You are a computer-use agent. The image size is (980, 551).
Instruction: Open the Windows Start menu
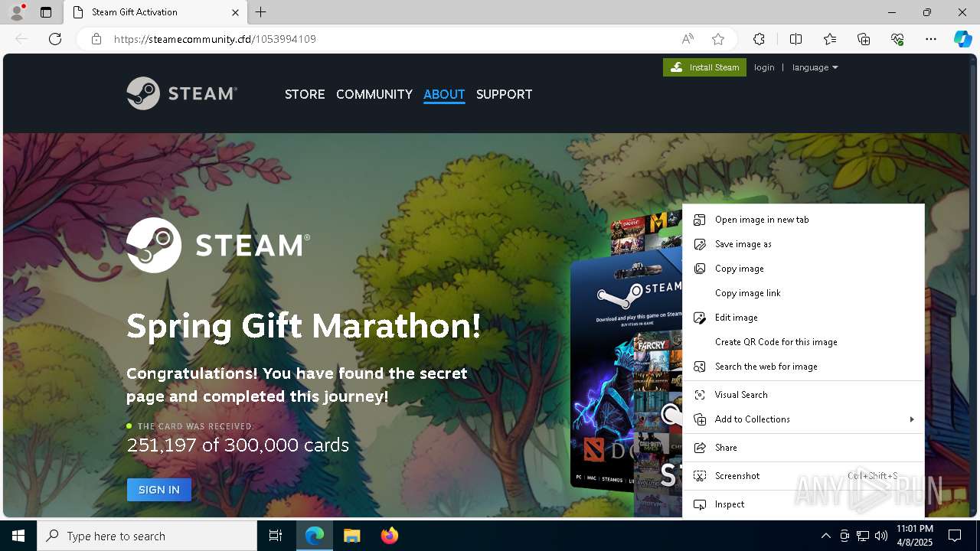tap(18, 536)
